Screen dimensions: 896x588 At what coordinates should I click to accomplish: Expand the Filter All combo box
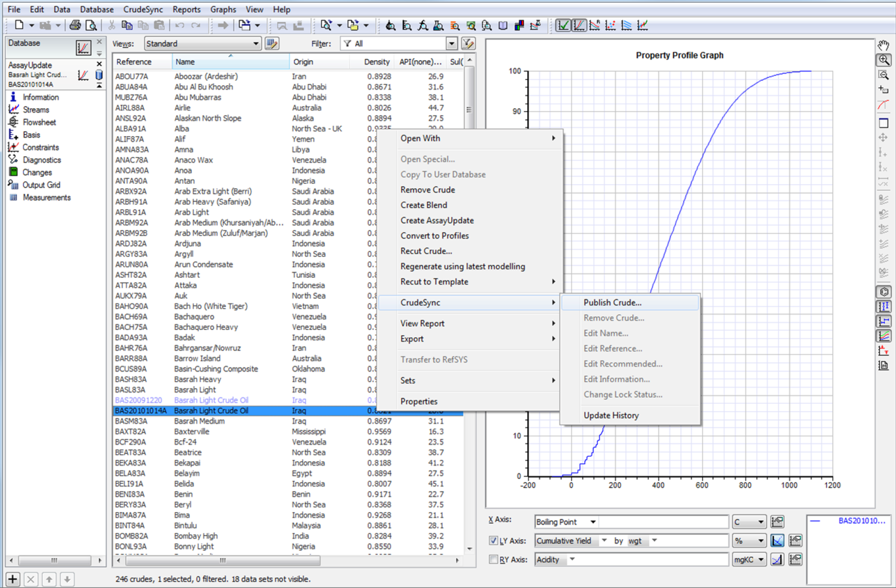[x=451, y=44]
